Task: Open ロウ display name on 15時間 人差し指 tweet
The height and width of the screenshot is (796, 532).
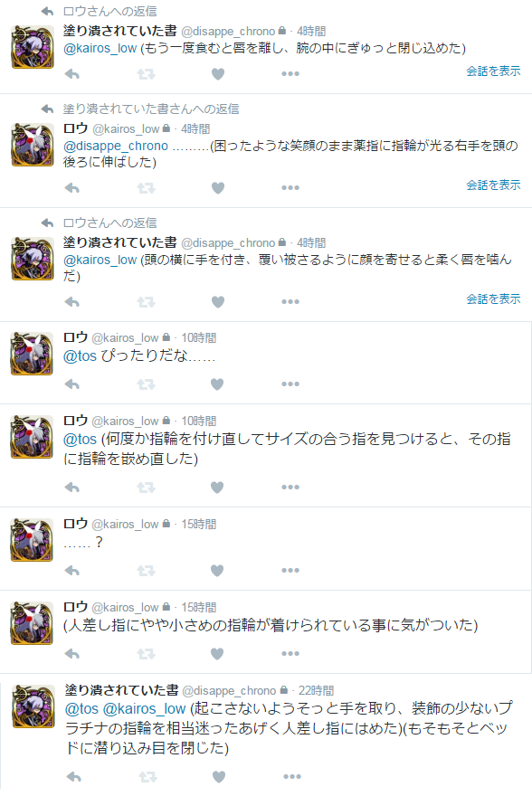Action: [76, 607]
